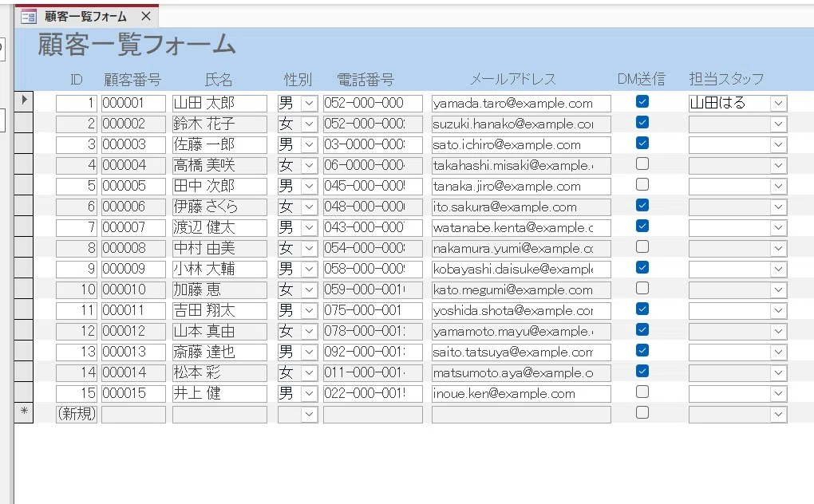Screen dimensions: 814x504
Task: Expand 担当スタッフ dropdown for 鈴木 花子 row
Action: click(779, 124)
